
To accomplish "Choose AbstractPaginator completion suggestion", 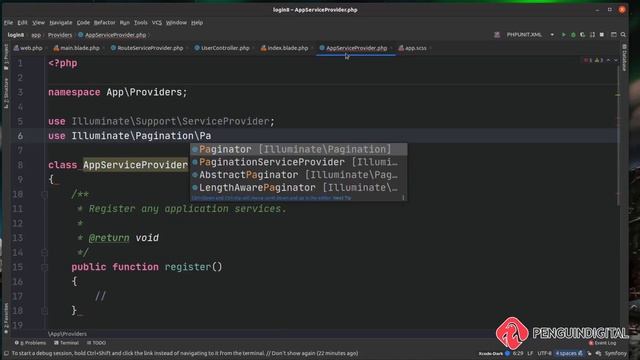I will click(x=299, y=175).
